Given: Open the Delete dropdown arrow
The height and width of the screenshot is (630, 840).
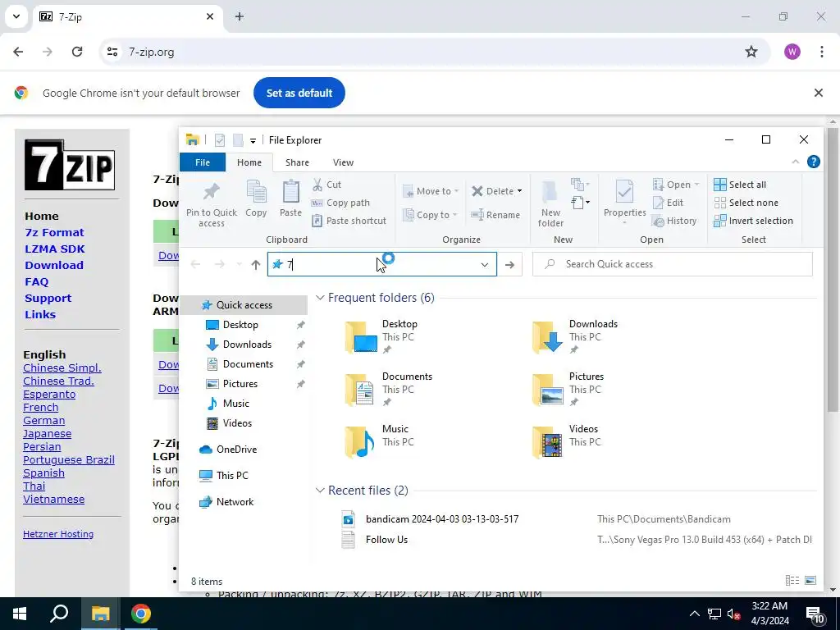Looking at the screenshot, I should pyautogui.click(x=519, y=191).
